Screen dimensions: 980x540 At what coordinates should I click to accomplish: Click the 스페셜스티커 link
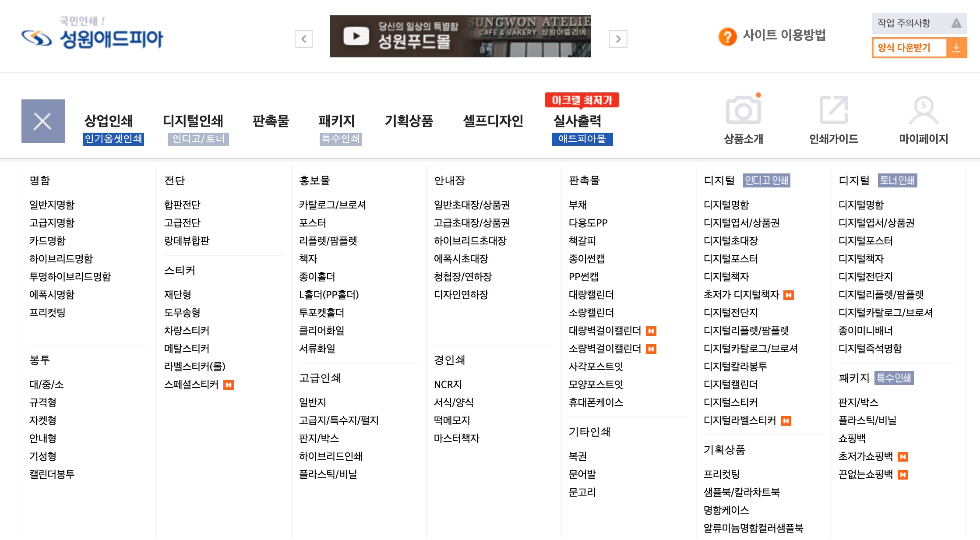pos(191,385)
